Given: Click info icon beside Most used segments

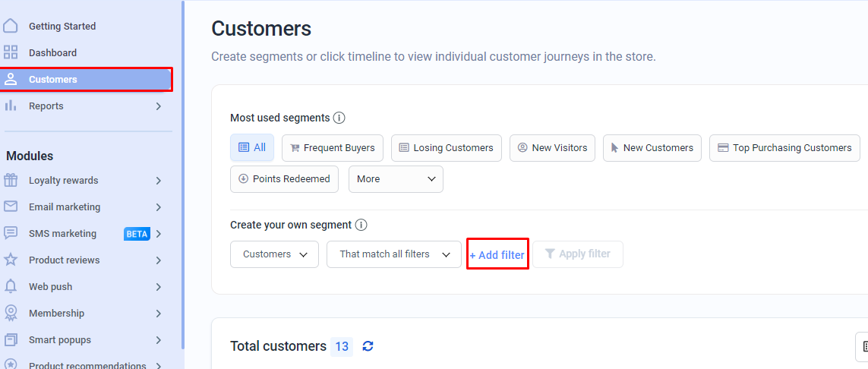Looking at the screenshot, I should coord(339,118).
